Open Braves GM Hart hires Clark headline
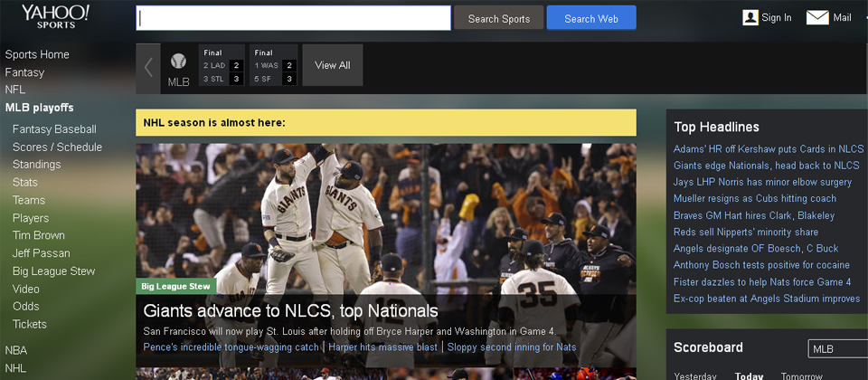 pos(754,215)
